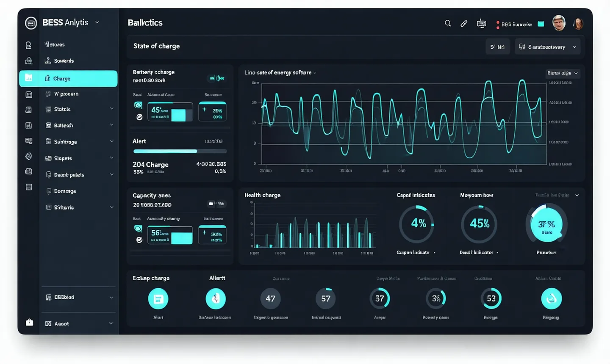Viewport: 610px width, 364px height.
Task: Click the teal leaf icon in Capacity anes card
Action: (138, 229)
